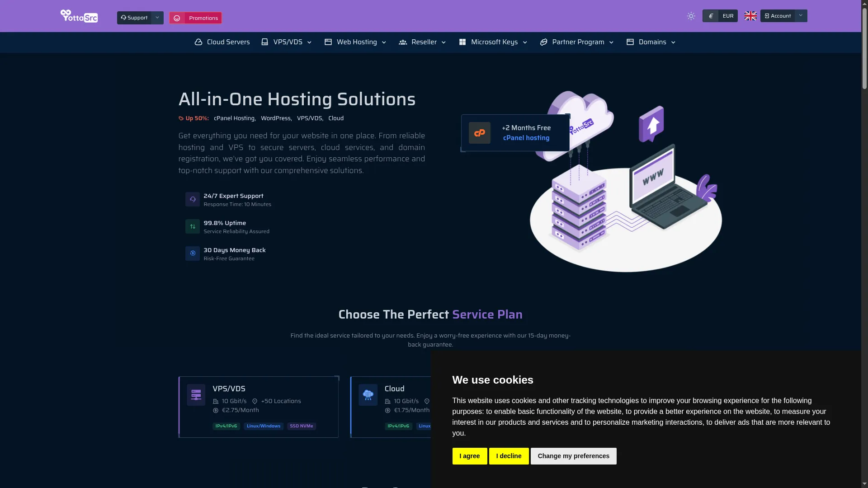
Task: Follow the cPanel Hosting link
Action: (x=235, y=118)
